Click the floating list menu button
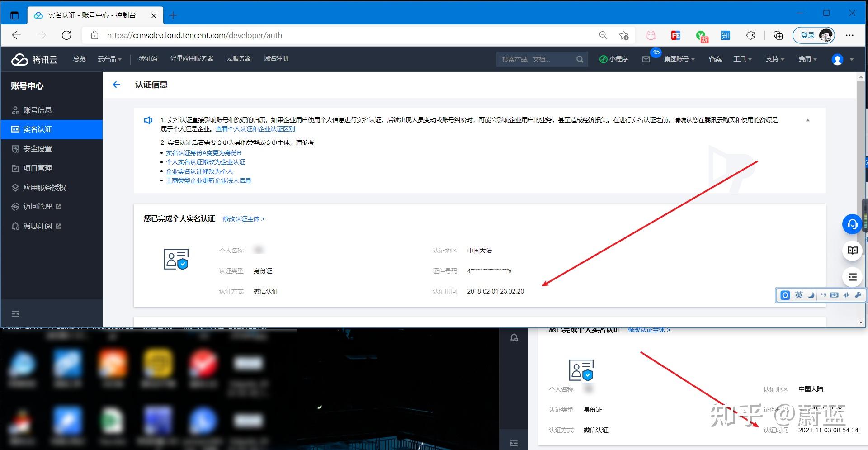 pyautogui.click(x=853, y=277)
